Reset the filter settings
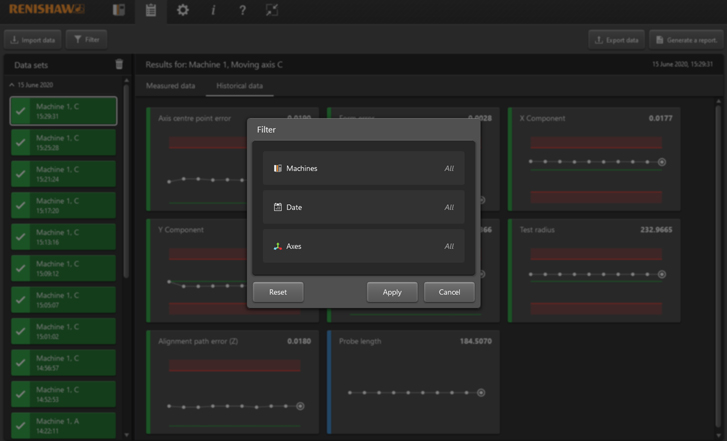Screen dimensions: 727x441 [x=278, y=292]
